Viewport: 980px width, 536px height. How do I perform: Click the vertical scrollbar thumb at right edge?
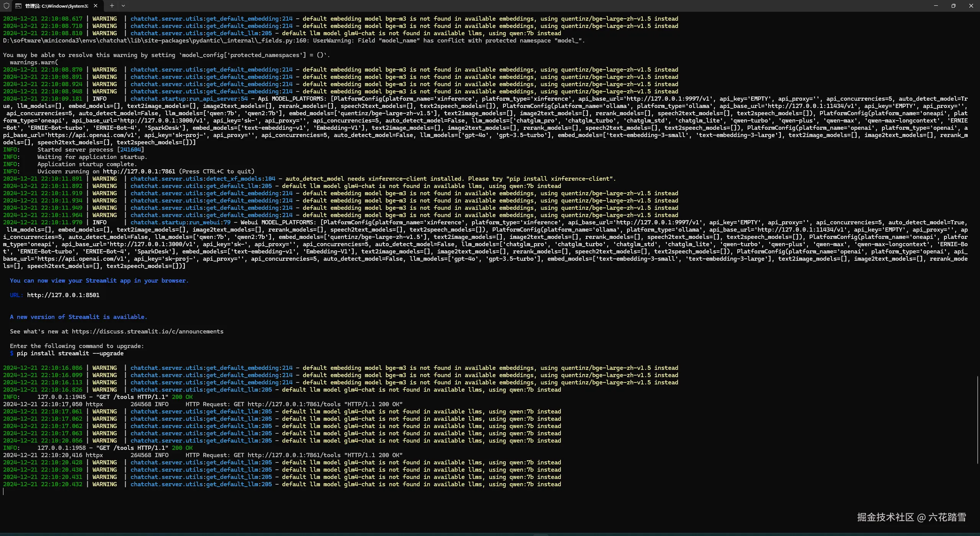[977, 419]
